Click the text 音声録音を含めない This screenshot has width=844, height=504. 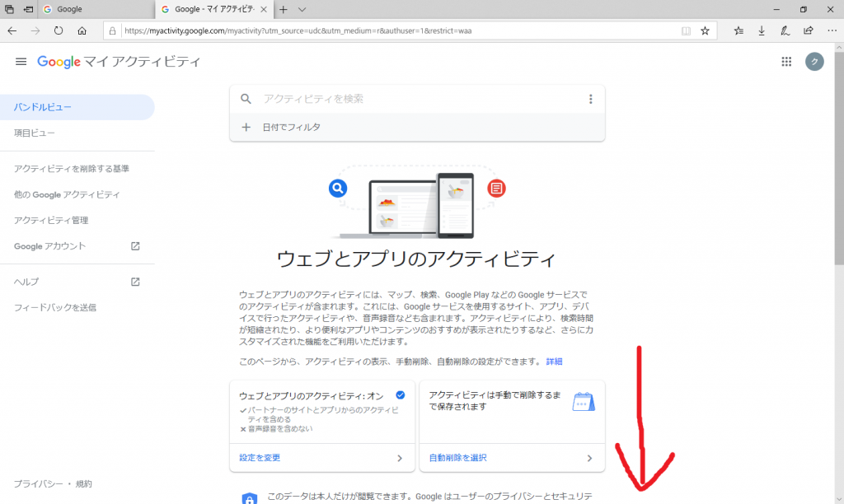click(x=280, y=429)
